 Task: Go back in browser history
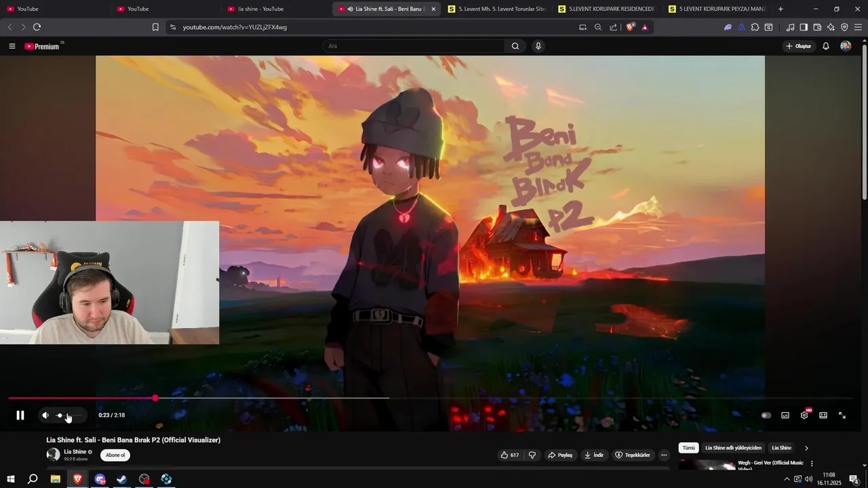pos(9,27)
